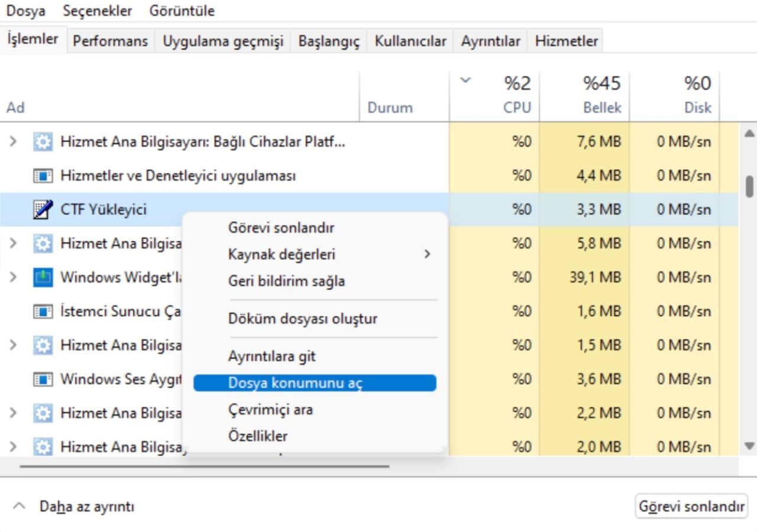This screenshot has width=757, height=532.
Task: Open the Kaynak değerleri submenu arrow
Action: [427, 255]
